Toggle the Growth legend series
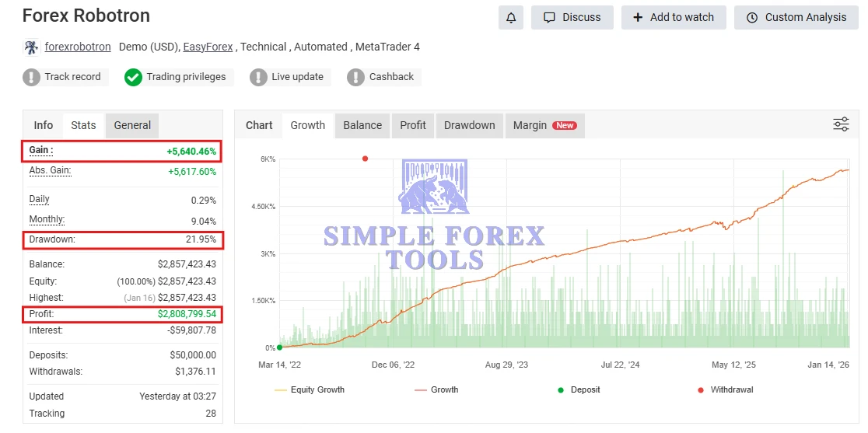This screenshot has width=868, height=433. click(436, 390)
